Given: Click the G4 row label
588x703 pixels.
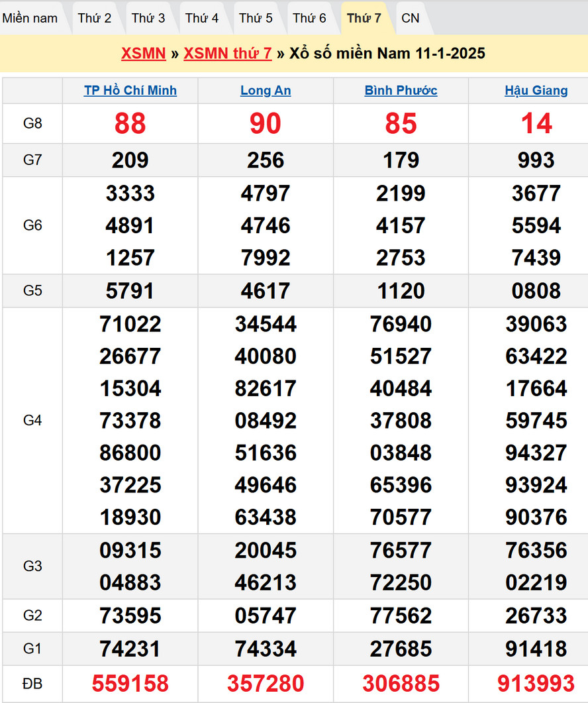Looking at the screenshot, I should tap(32, 420).
